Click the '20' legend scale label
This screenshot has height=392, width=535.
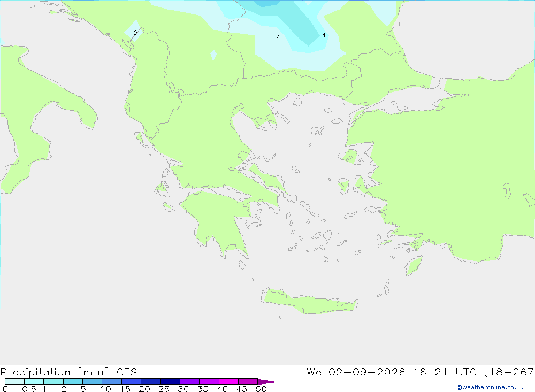point(144,389)
